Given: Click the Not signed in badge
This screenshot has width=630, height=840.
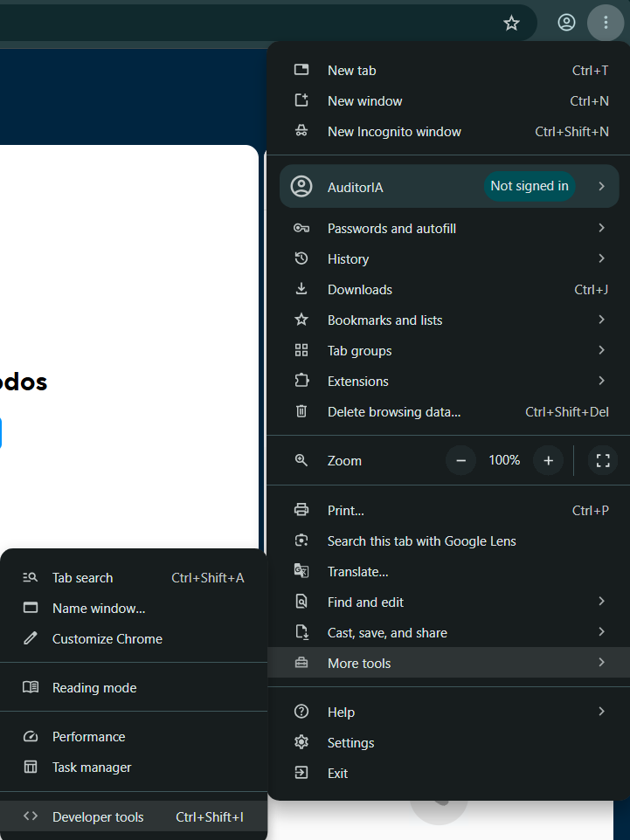Looking at the screenshot, I should click(530, 187).
